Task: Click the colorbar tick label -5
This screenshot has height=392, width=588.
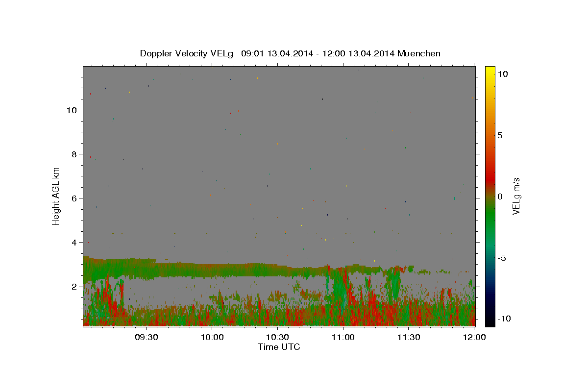Action: click(502, 258)
